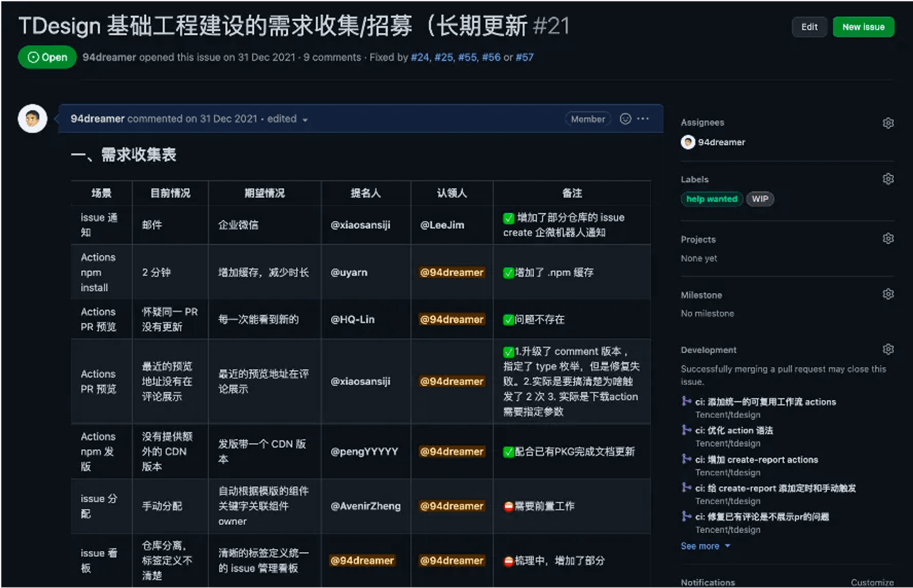The width and height of the screenshot is (913, 588).
Task: Click green check beside 配合已有PKG完成文档更新
Action: 509,452
